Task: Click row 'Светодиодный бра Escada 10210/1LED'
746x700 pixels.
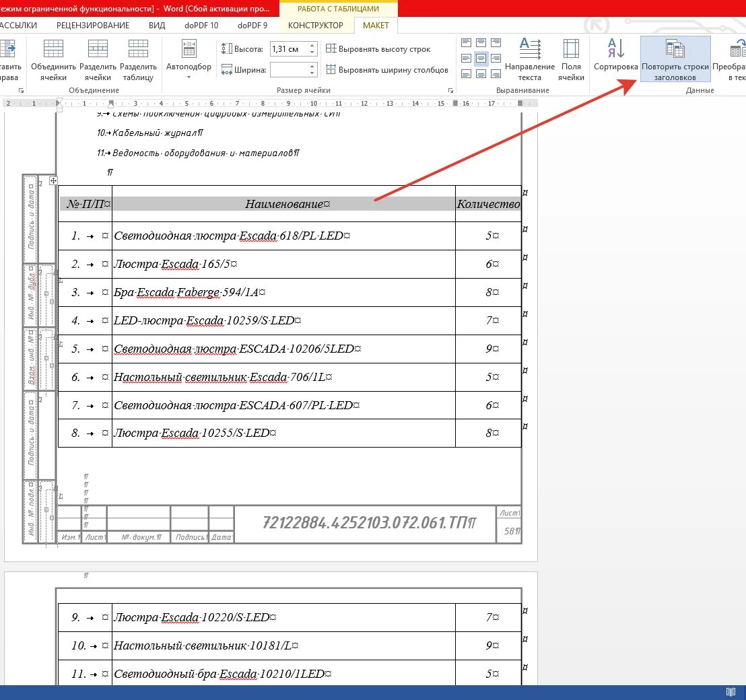Action: pyautogui.click(x=290, y=674)
